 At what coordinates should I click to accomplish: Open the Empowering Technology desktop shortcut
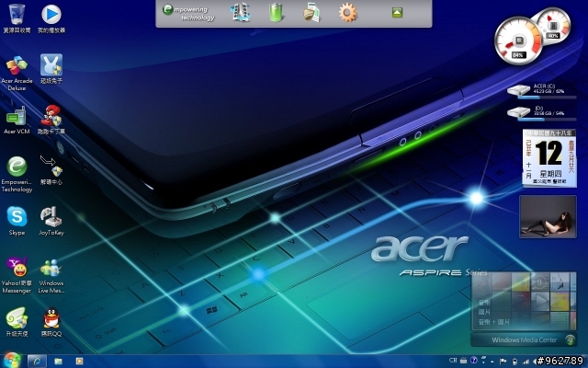[x=17, y=174]
